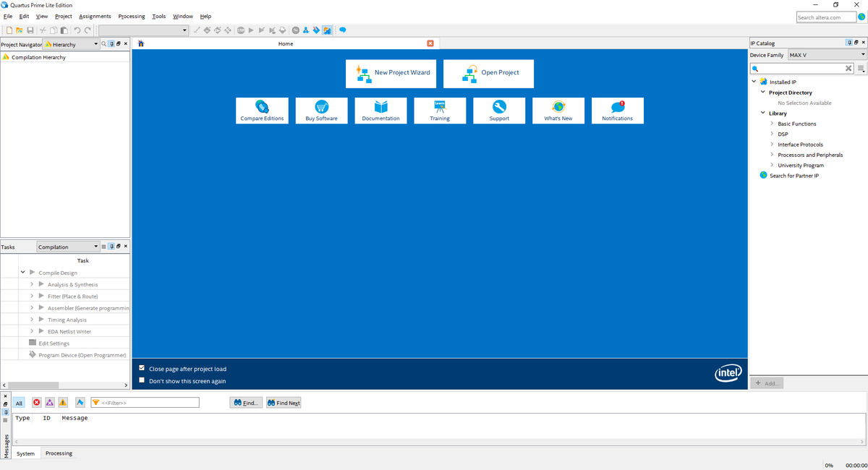Screen dimensions: 868x470
Task: Open the Processing menu
Action: [x=132, y=16]
